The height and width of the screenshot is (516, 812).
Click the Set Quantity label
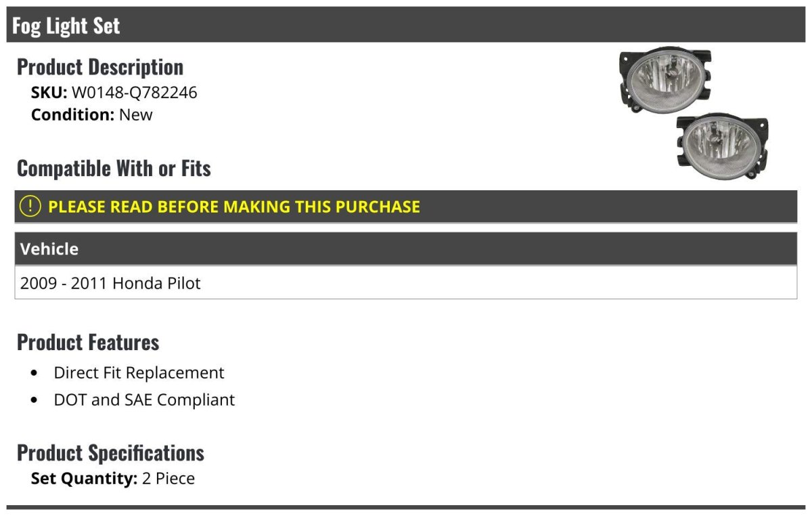(x=84, y=479)
